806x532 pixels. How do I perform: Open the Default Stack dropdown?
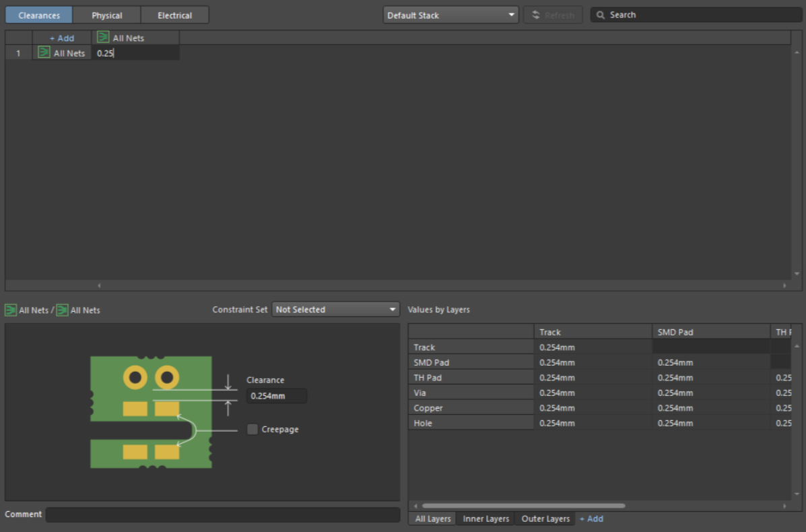[450, 15]
